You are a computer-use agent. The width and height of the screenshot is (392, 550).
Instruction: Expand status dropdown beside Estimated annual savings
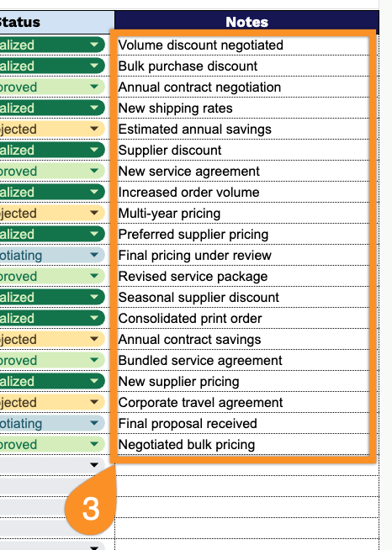[x=93, y=129]
